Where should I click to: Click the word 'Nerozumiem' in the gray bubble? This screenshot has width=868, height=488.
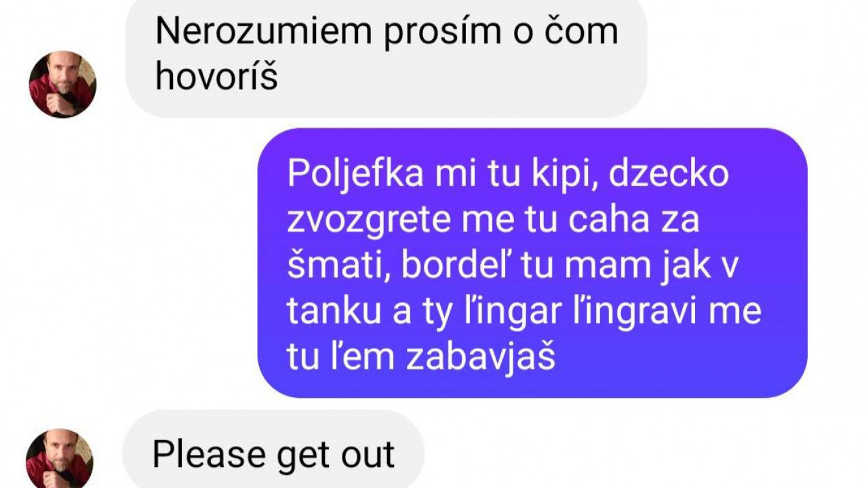264,31
